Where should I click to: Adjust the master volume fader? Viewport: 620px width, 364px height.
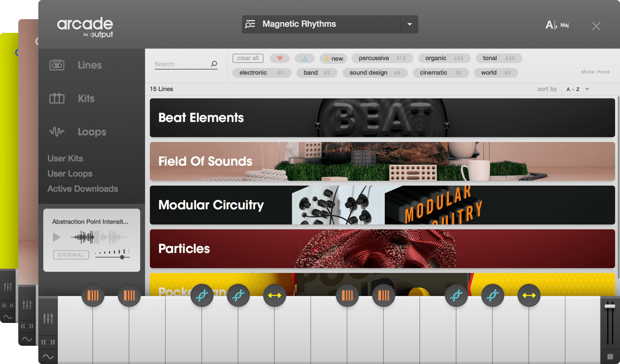[x=610, y=306]
